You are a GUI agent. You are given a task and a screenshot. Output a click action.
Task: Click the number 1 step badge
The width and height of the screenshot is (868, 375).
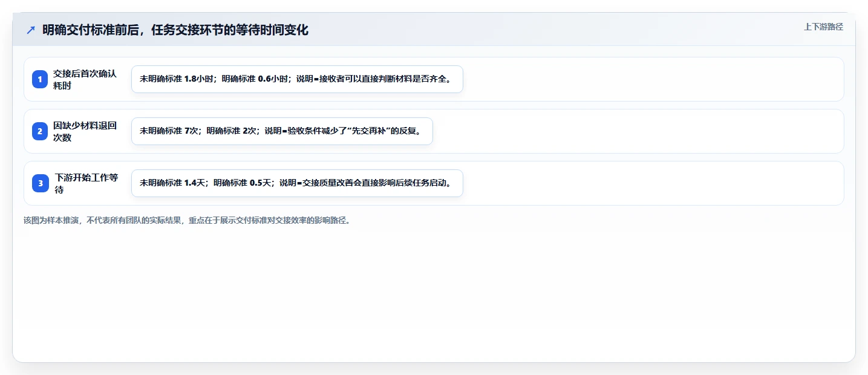pos(40,79)
